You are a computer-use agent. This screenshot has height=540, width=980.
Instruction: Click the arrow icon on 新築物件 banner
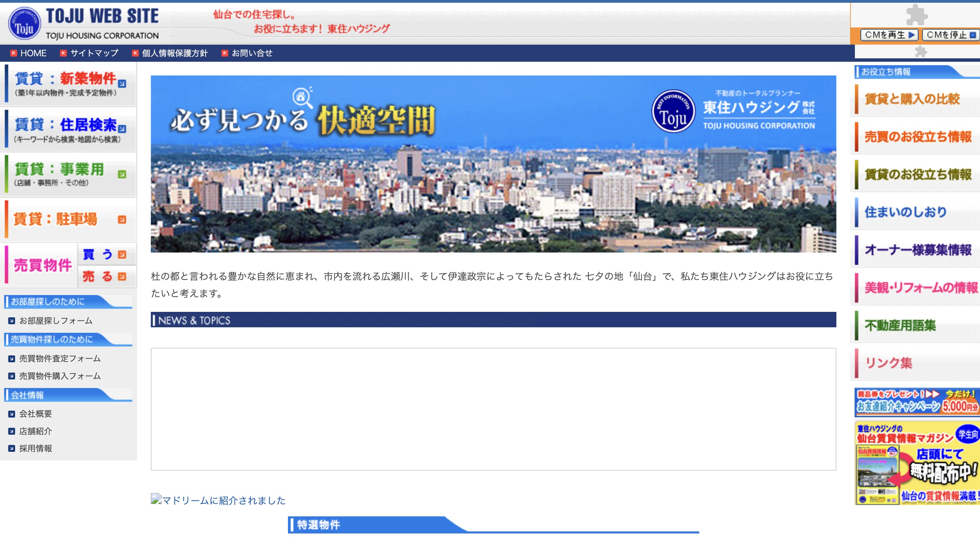122,84
